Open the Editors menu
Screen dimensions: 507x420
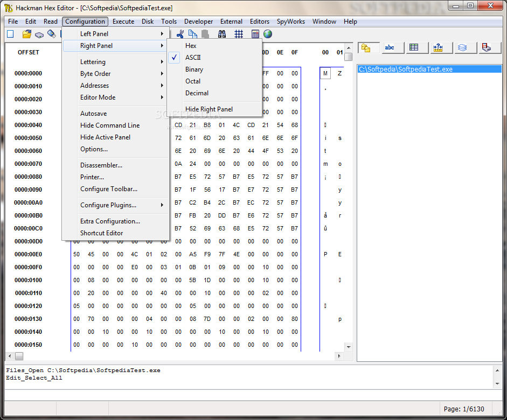259,22
